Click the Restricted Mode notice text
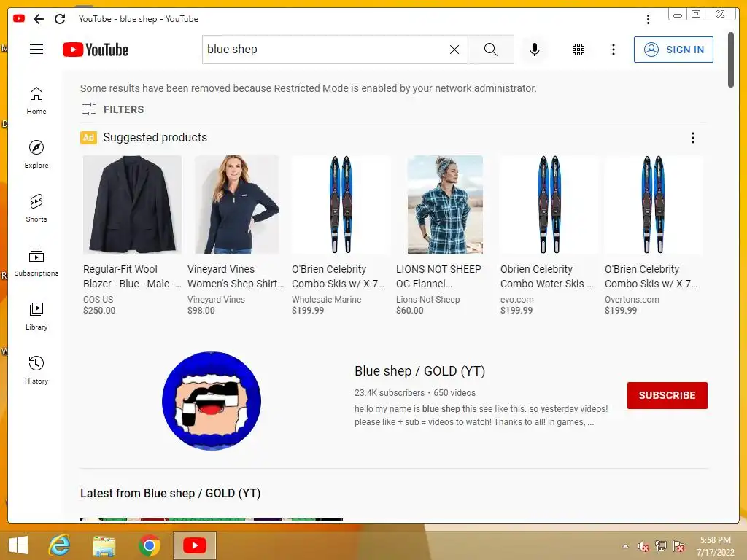 coord(309,88)
